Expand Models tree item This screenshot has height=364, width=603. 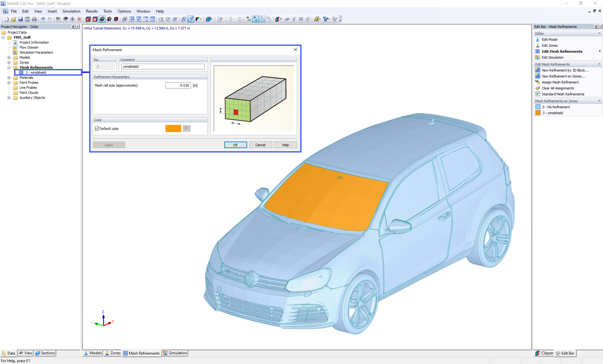point(9,58)
